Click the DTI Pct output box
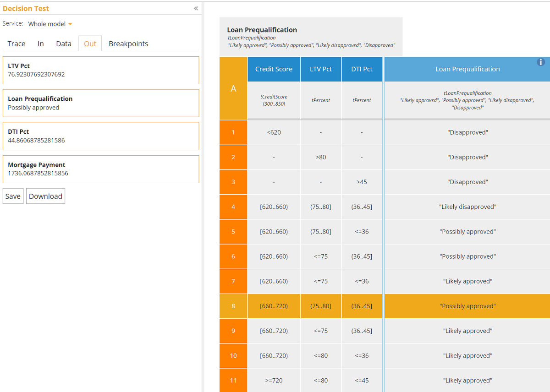This screenshot has width=550, height=392. 101,136
